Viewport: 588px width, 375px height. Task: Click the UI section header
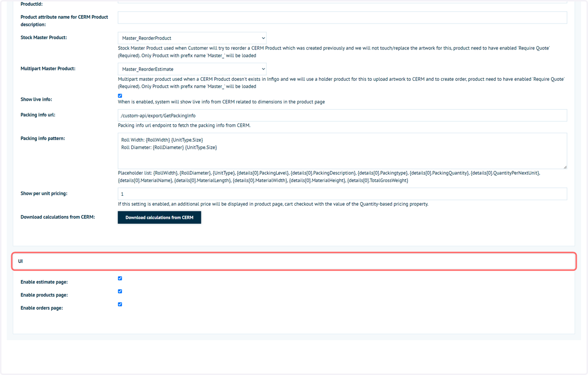[x=294, y=261]
